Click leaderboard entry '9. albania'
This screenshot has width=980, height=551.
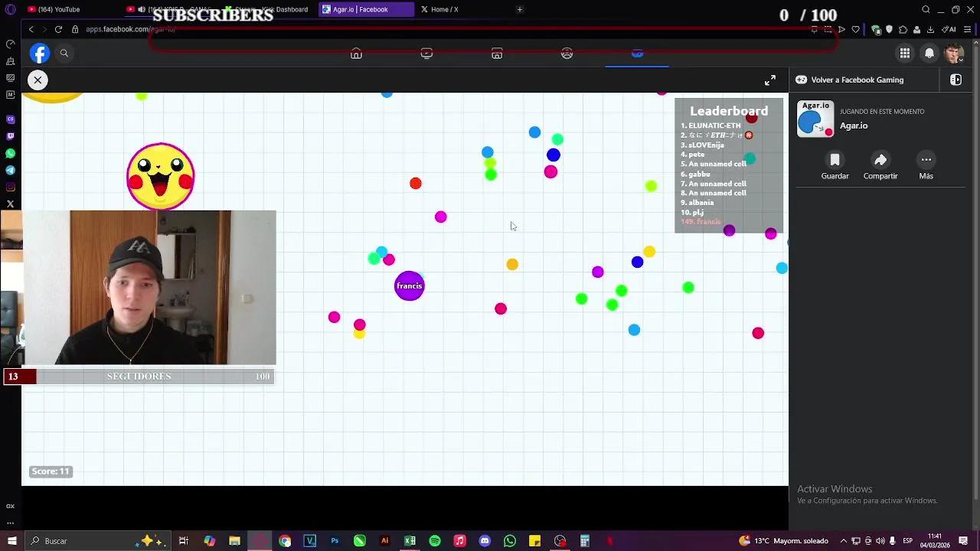[697, 203]
